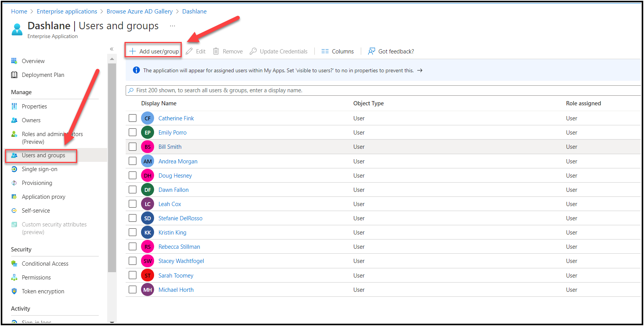Collapse the sidebar with double chevron

[x=111, y=49]
